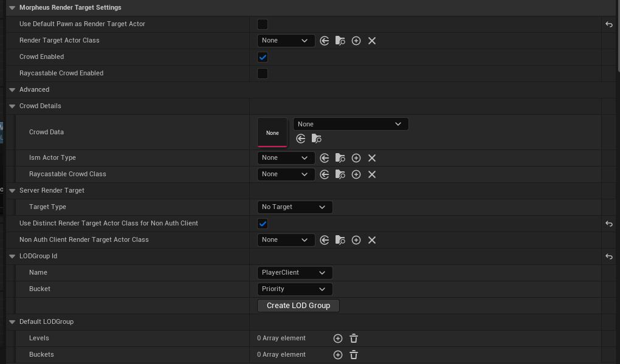Use selected asset for Render Target Actor Class
Image resolution: width=620 pixels, height=364 pixels.
click(325, 41)
